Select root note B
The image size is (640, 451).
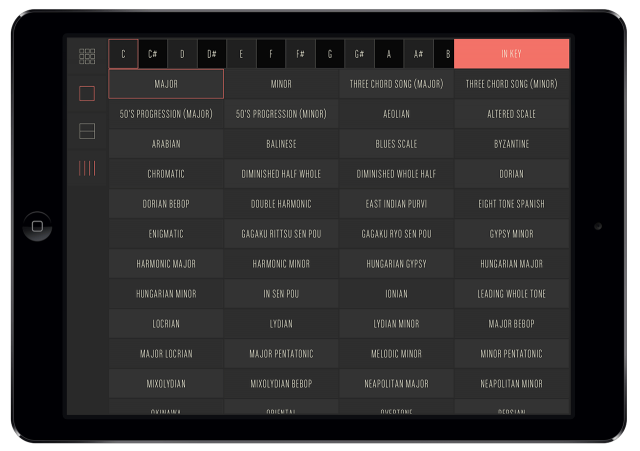point(444,54)
